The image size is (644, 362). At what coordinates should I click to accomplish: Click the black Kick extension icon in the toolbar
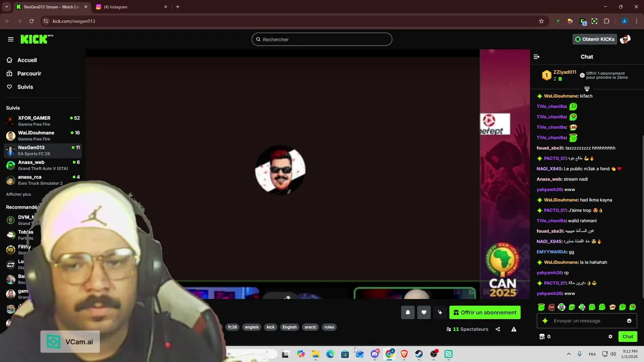pos(594,21)
